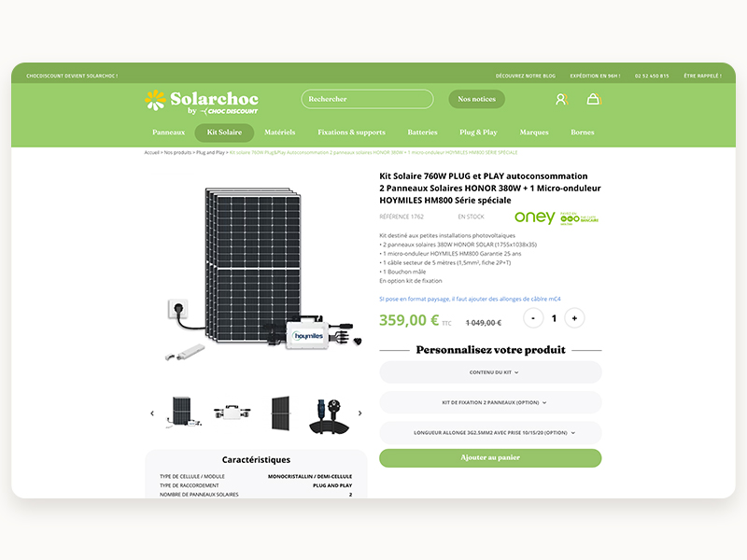Viewport: 747px width, 560px height.
Task: Select Fixations & supports menu item
Action: click(352, 133)
